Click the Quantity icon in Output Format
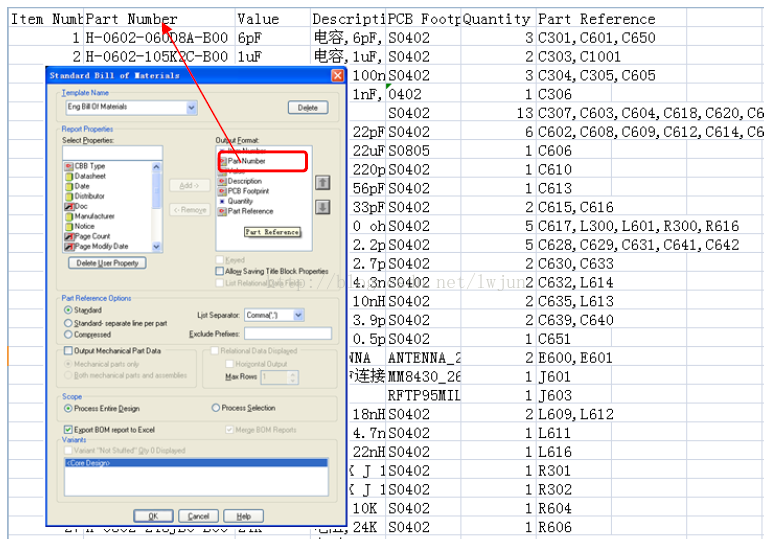The height and width of the screenshot is (543, 772). point(222,201)
